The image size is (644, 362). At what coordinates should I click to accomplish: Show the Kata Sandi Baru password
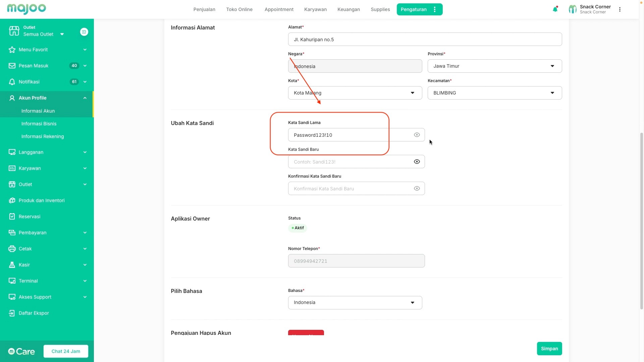click(x=417, y=162)
